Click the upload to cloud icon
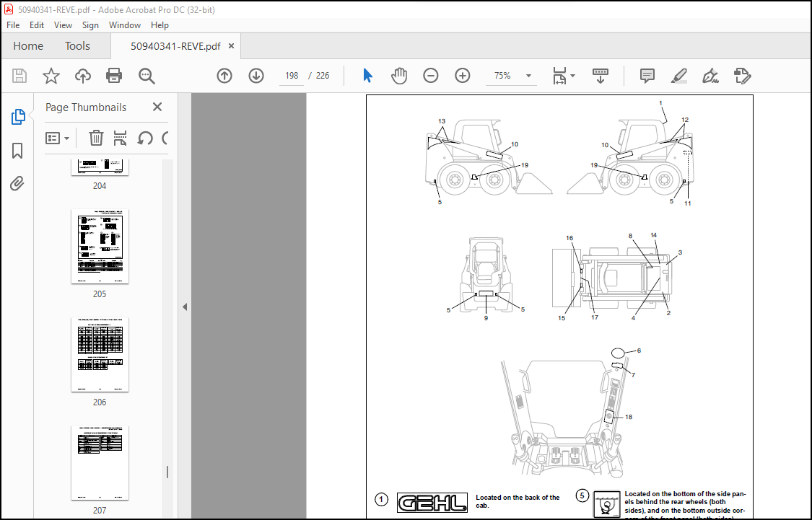Image resolution: width=812 pixels, height=520 pixels. [x=83, y=76]
